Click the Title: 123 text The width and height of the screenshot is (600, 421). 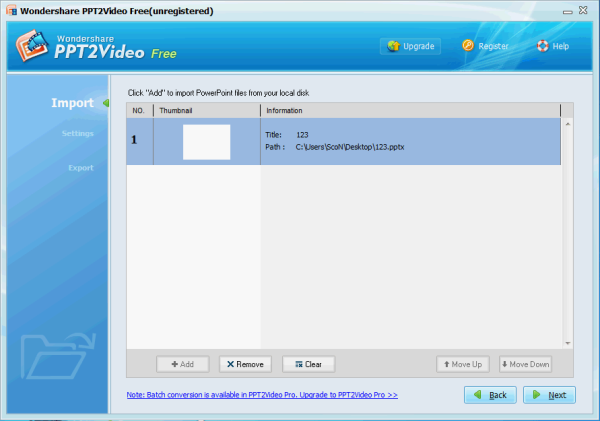287,135
